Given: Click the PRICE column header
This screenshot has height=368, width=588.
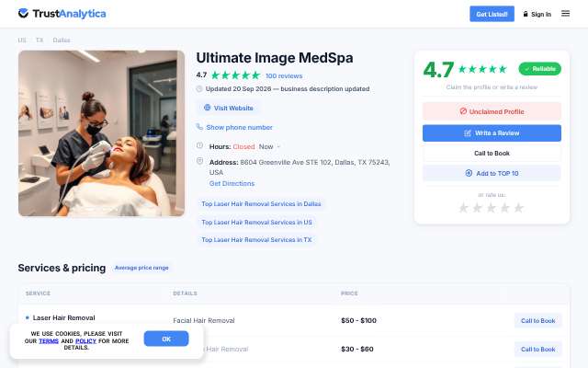Looking at the screenshot, I should coord(349,293).
